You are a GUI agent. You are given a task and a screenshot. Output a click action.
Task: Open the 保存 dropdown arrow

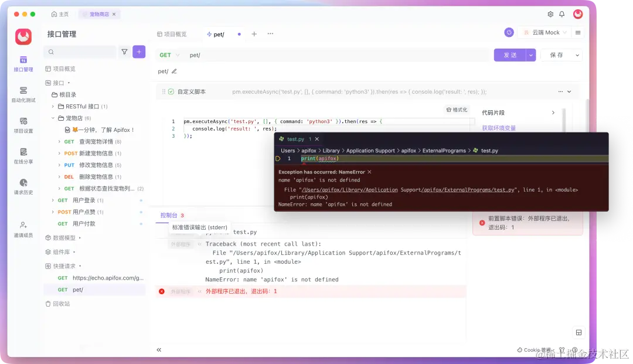click(x=577, y=55)
